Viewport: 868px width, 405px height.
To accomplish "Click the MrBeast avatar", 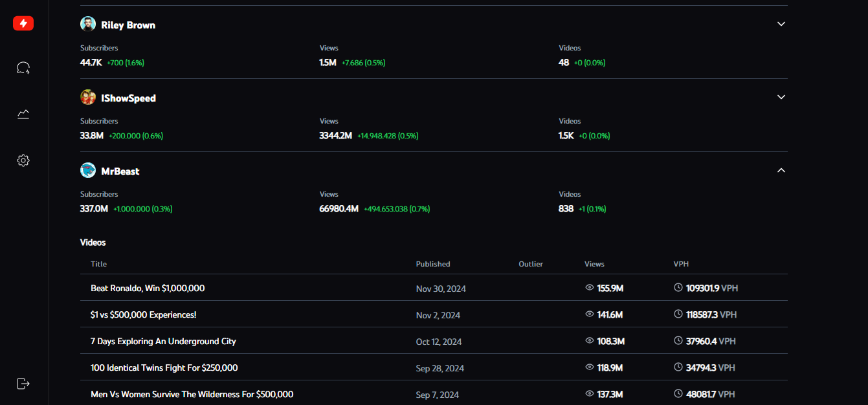I will [88, 171].
